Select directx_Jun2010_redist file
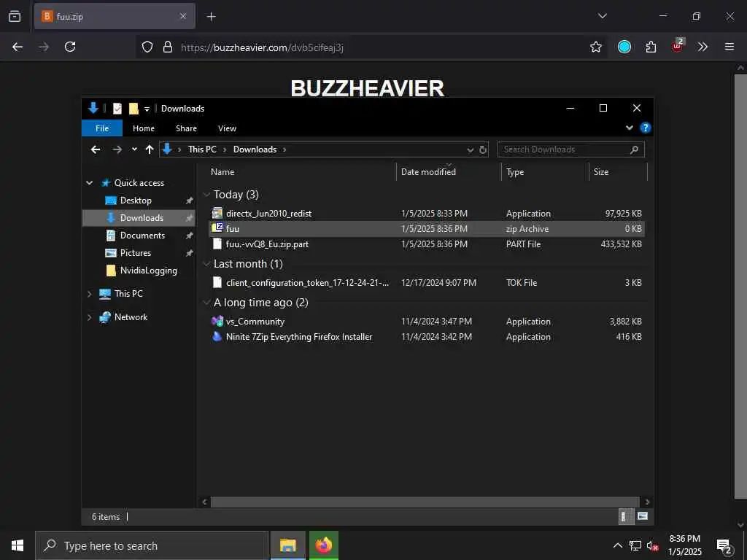The height and width of the screenshot is (560, 747). click(x=426, y=214)
